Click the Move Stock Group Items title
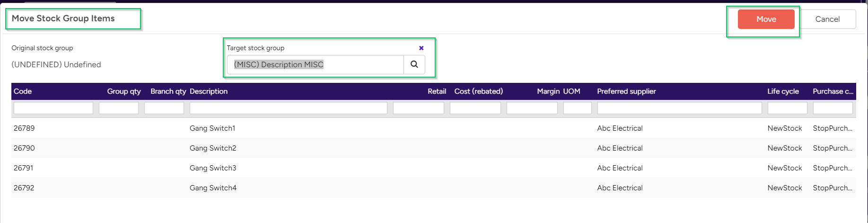The image size is (868, 223). pyautogui.click(x=63, y=18)
